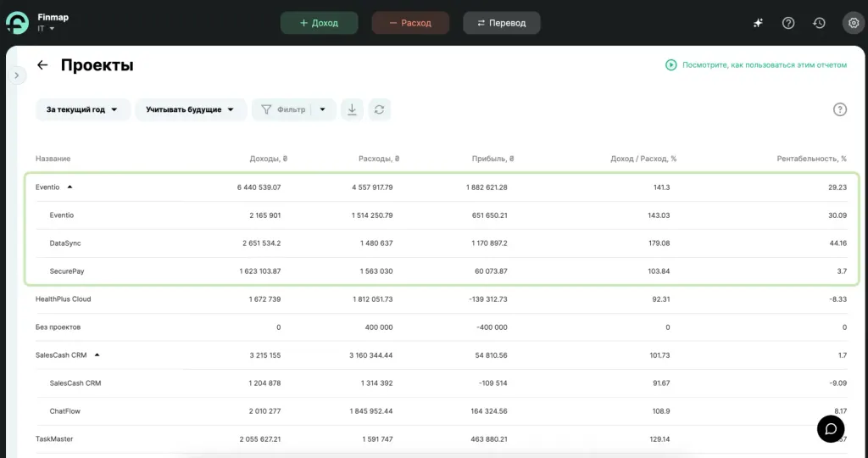Open the sparkle AI assistant icon
Image resolution: width=868 pixels, height=458 pixels.
[758, 23]
